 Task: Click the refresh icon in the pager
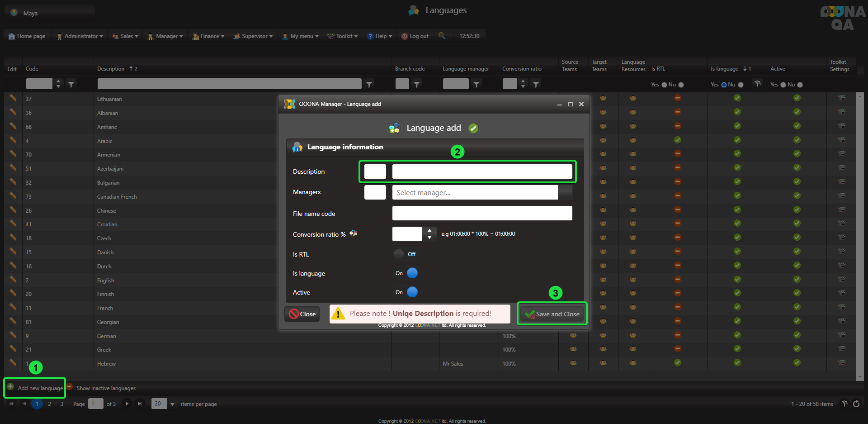tap(856, 404)
